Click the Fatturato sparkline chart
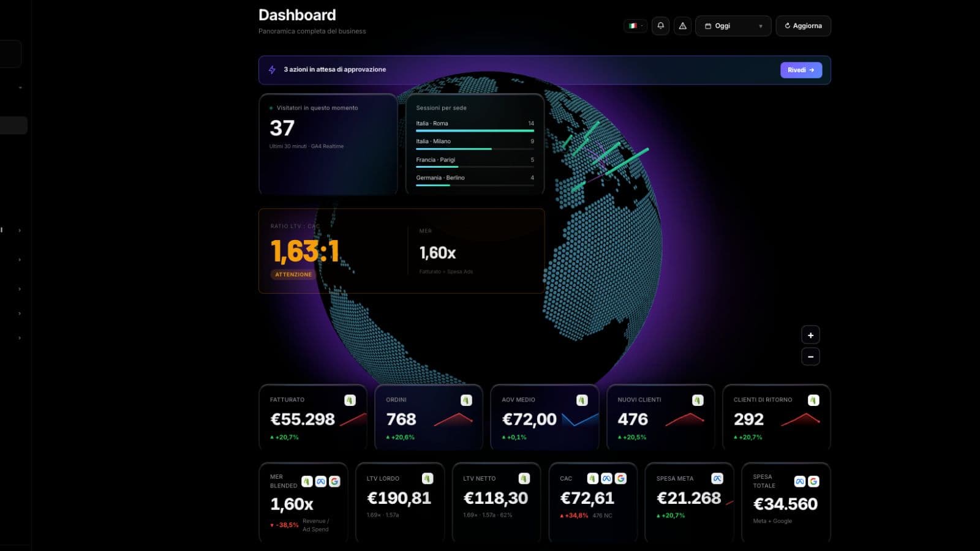Viewport: 980px width, 551px height. 353,419
